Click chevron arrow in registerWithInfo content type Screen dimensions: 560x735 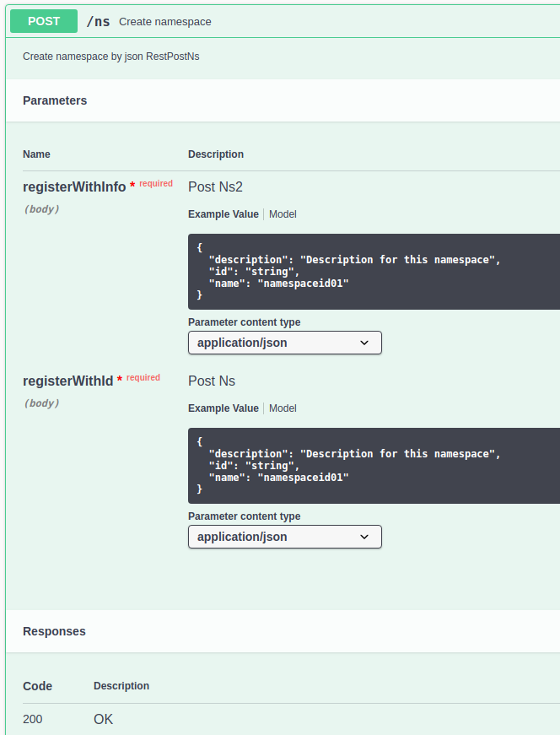pos(364,343)
